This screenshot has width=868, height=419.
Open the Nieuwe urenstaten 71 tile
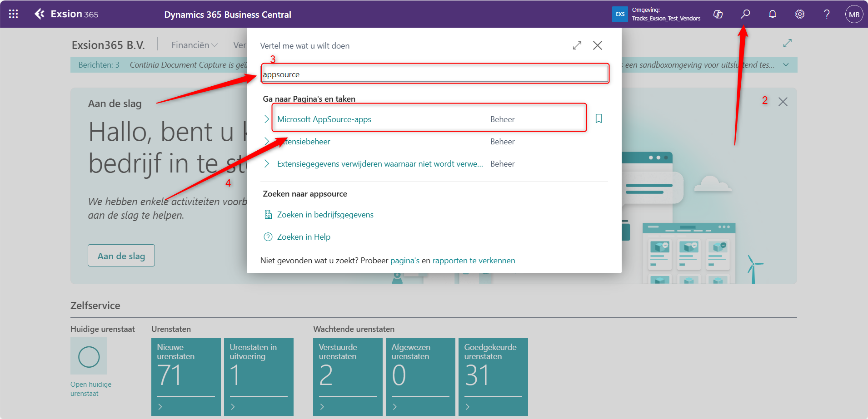click(x=186, y=377)
